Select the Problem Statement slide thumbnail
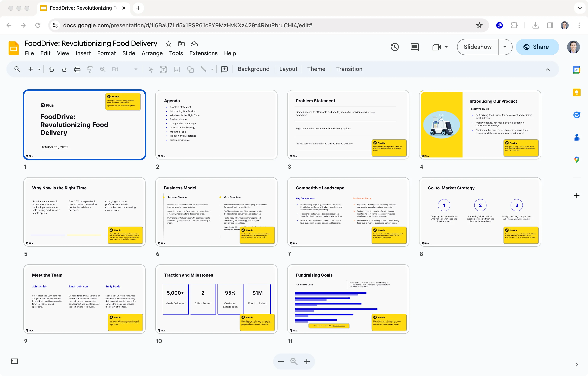Viewport: 588px width, 376px height. click(348, 125)
